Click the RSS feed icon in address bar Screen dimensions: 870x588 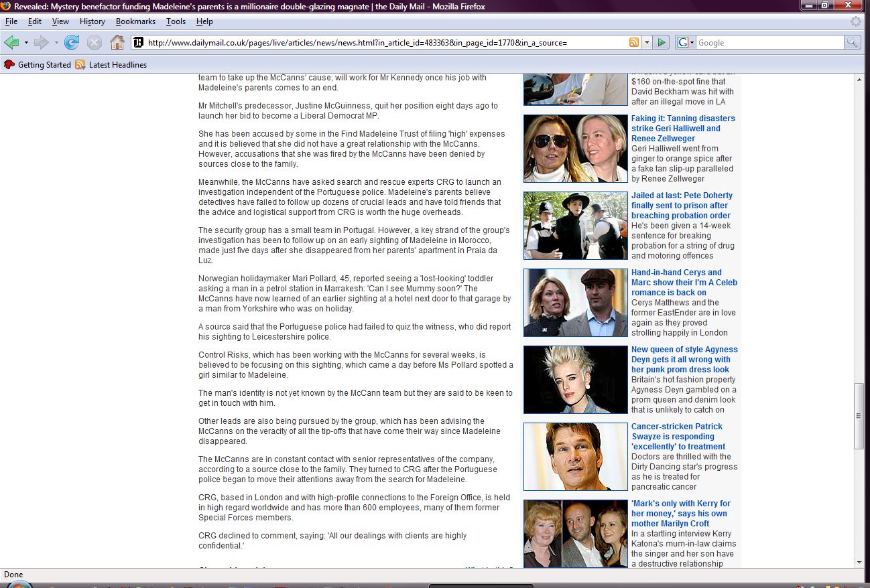633,43
